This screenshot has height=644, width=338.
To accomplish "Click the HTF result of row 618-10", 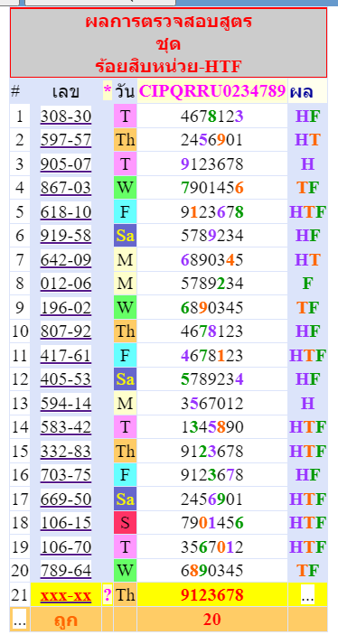I will click(x=307, y=212).
